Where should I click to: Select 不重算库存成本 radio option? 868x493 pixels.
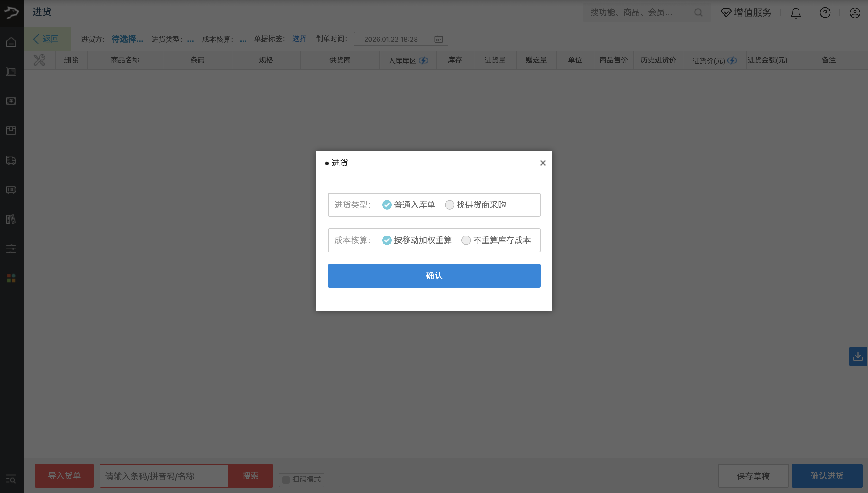pyautogui.click(x=466, y=240)
